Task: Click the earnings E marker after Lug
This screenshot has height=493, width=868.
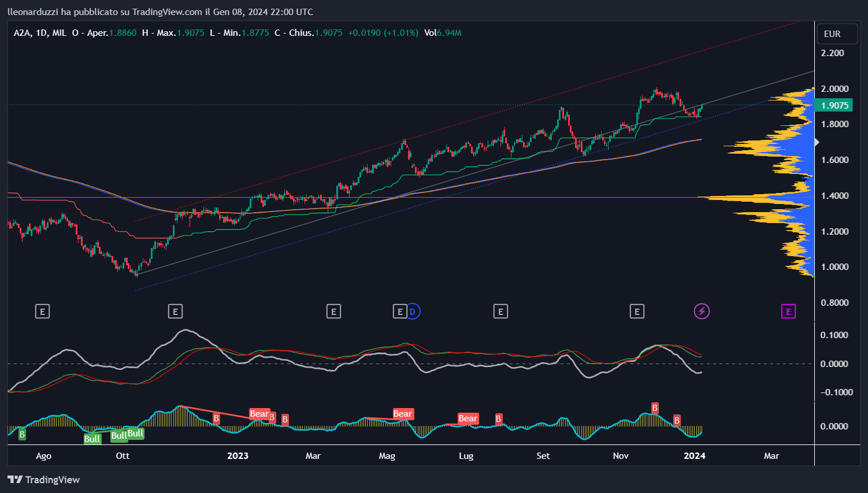Action: pyautogui.click(x=500, y=312)
